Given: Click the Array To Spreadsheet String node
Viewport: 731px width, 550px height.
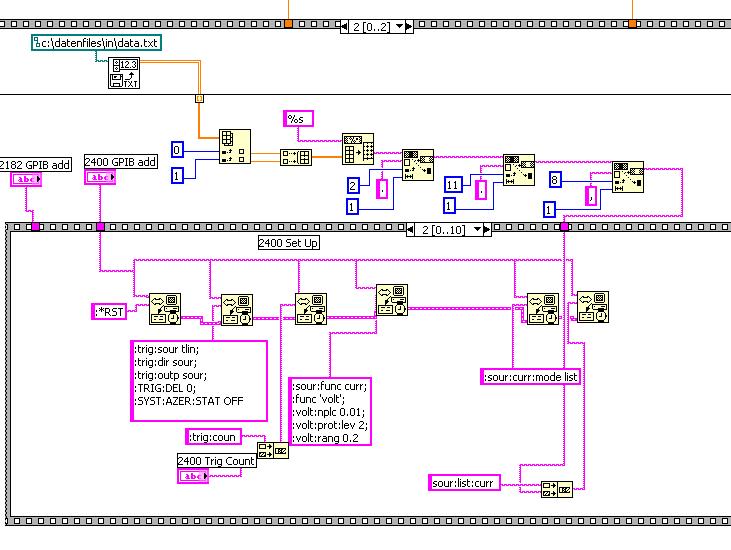Looking at the screenshot, I should [358, 149].
